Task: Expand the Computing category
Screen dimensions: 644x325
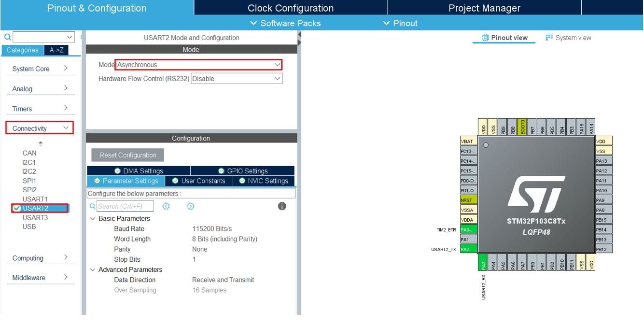Action: pos(40,258)
